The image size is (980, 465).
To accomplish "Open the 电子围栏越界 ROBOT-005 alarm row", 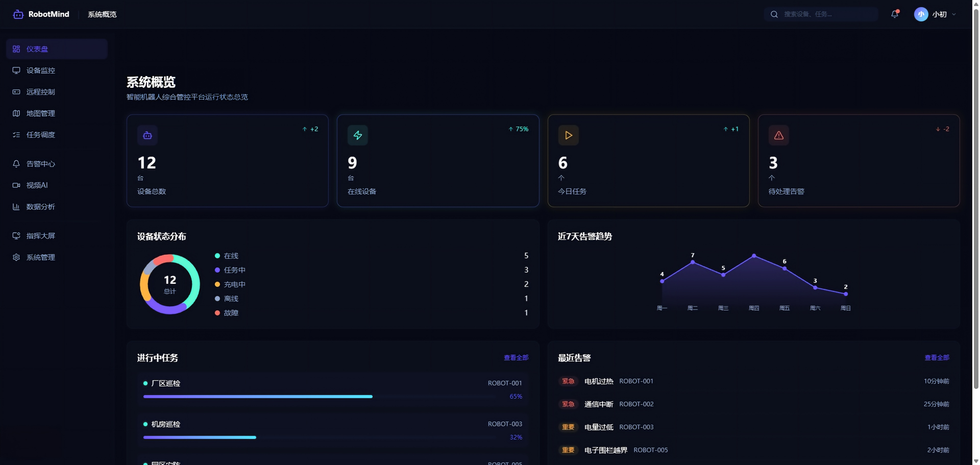I will pyautogui.click(x=754, y=450).
